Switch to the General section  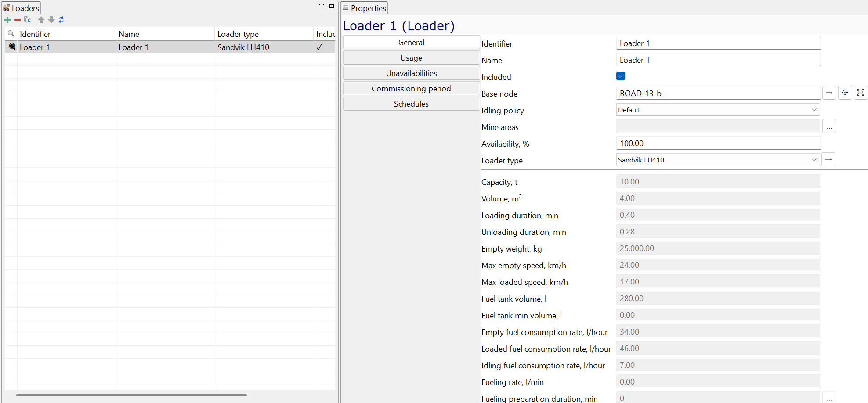411,42
